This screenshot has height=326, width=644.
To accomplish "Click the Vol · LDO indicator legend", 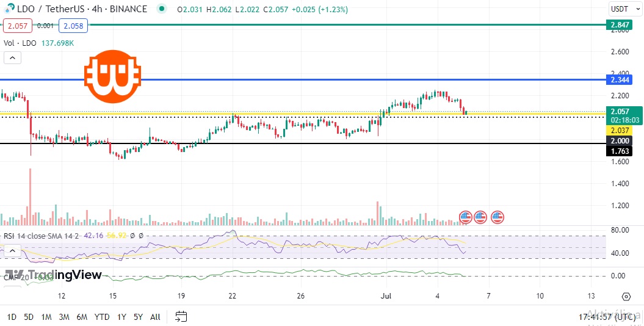I will [x=20, y=43].
